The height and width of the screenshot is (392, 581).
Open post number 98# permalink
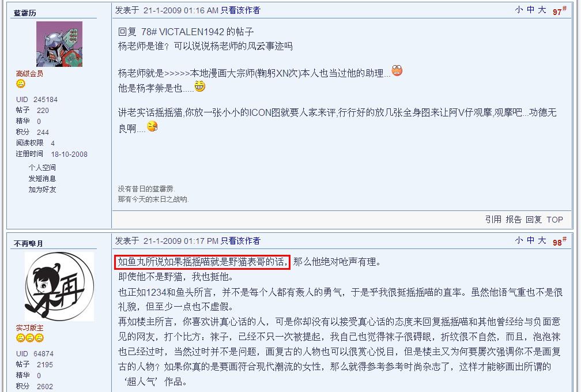(x=559, y=242)
